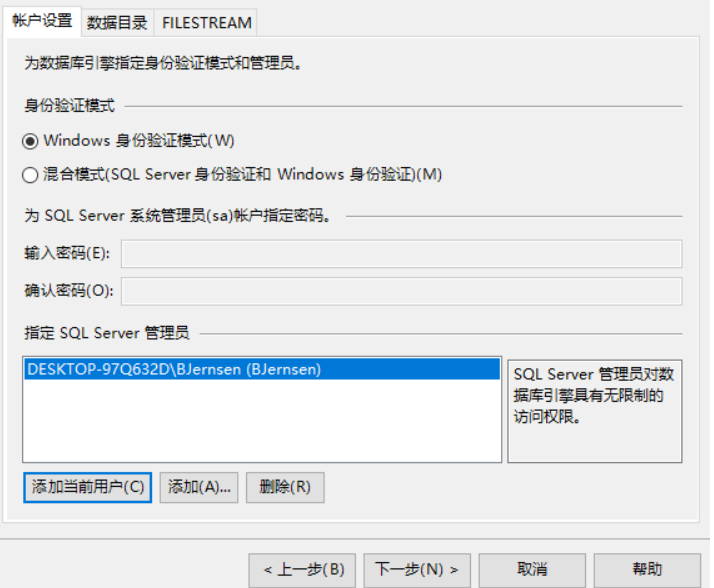The width and height of the screenshot is (714, 588).
Task: Click the 确认密码(O) password field
Action: (x=401, y=291)
